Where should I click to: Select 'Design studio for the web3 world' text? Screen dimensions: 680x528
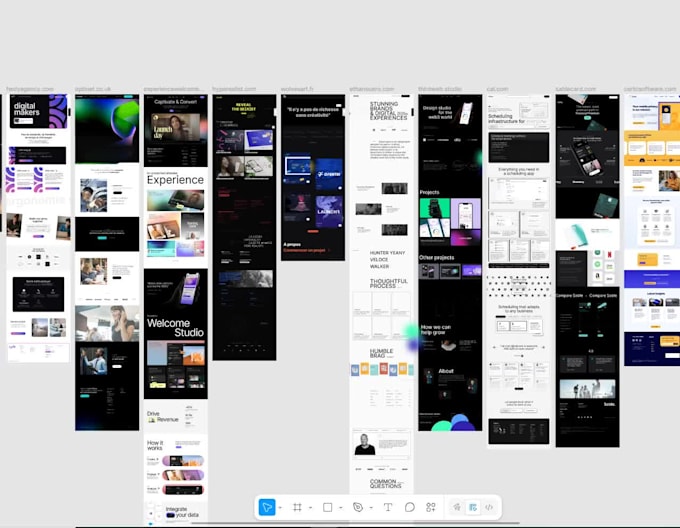(437, 112)
